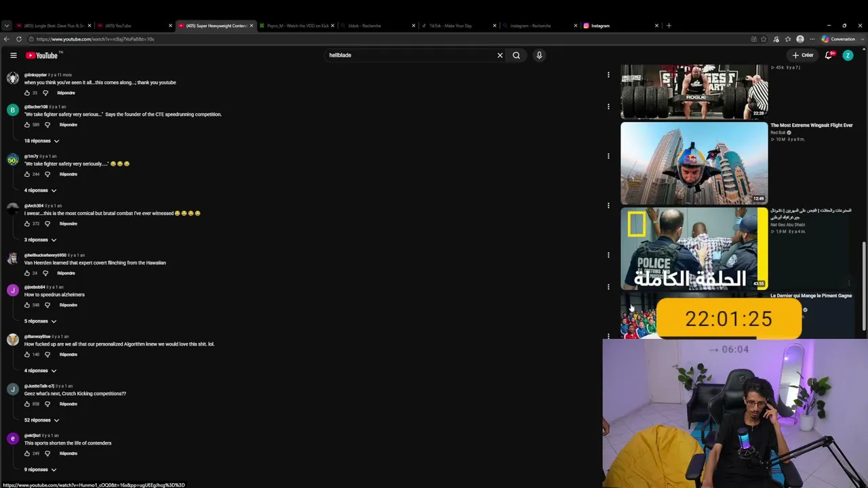Image resolution: width=868 pixels, height=488 pixels.
Task: Expand 4 réponses under @RunwayBlue comment
Action: 41,371
